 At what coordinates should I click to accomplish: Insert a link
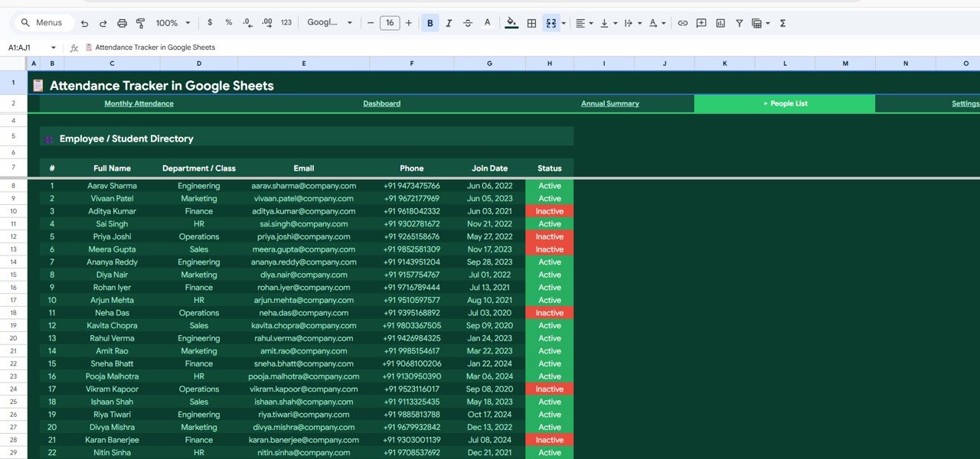[682, 23]
